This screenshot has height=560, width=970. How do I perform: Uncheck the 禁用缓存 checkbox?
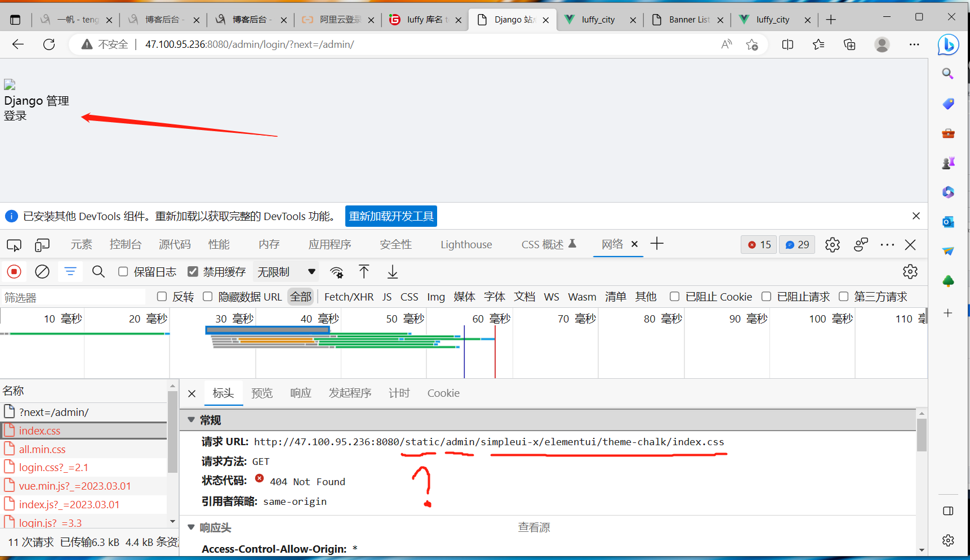point(193,272)
